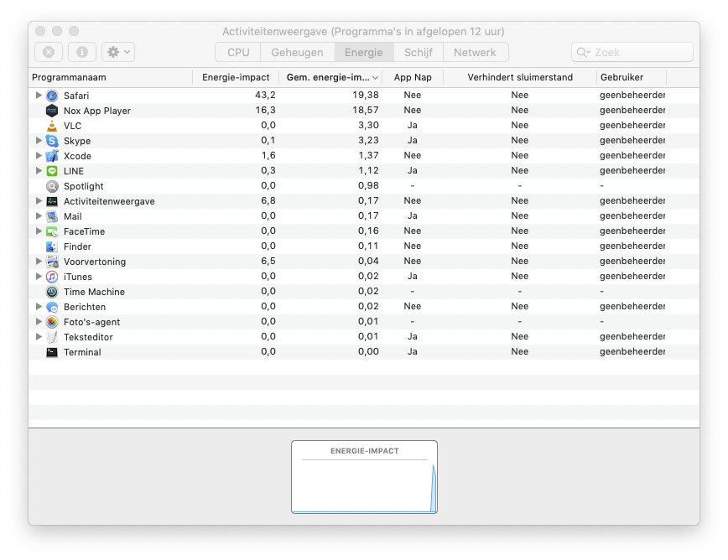Sort by Gebruiker column header
The image size is (728, 560).
[632, 77]
